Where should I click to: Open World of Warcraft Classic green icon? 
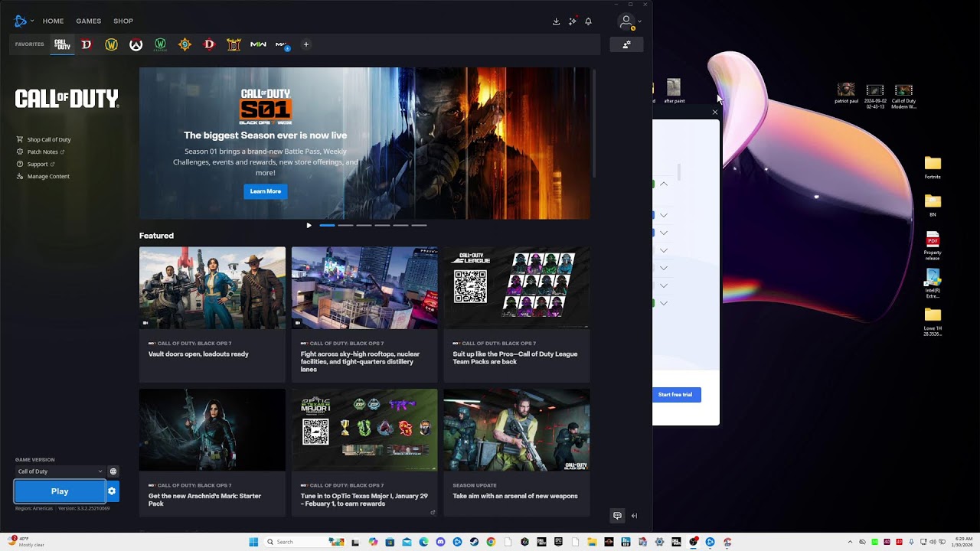click(160, 44)
